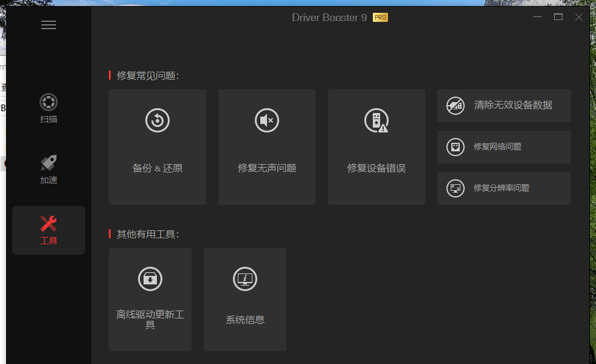Open the 修复无声问题 tile label
The width and height of the screenshot is (596, 364).
(267, 168)
